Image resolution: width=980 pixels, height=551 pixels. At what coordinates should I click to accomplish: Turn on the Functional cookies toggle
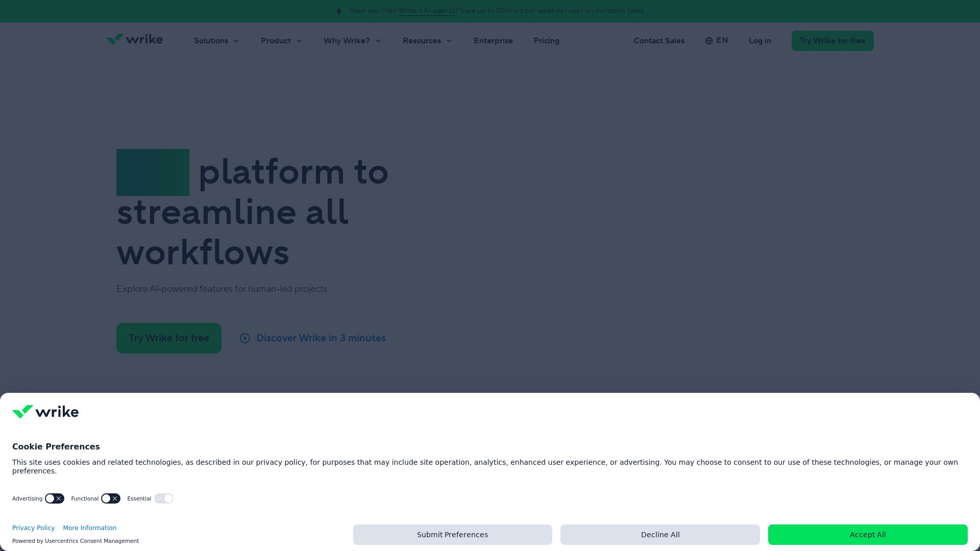(x=110, y=498)
